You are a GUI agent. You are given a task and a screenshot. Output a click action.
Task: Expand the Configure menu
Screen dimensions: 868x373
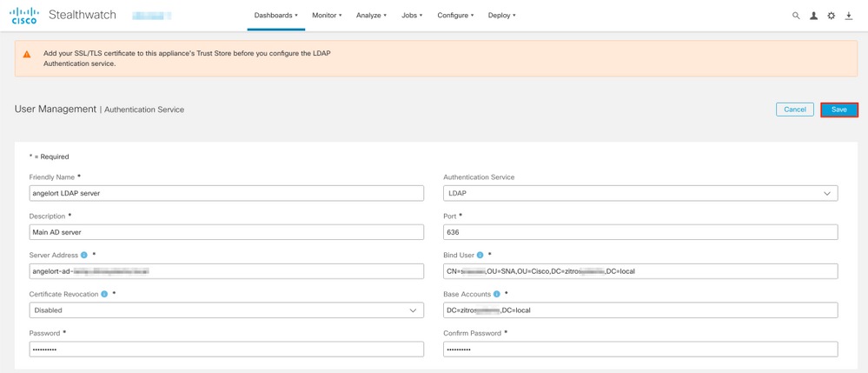click(455, 16)
